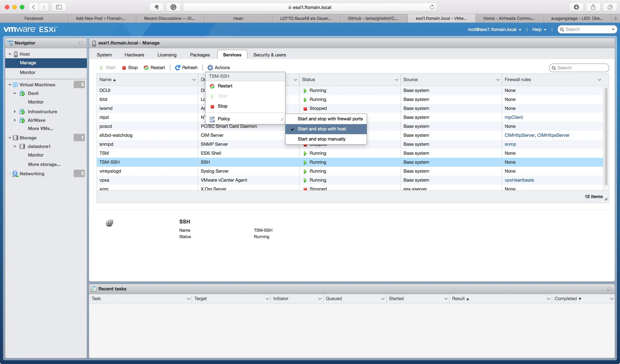The image size is (620, 364).
Task: Switch to the Security & users tab
Action: click(x=269, y=55)
